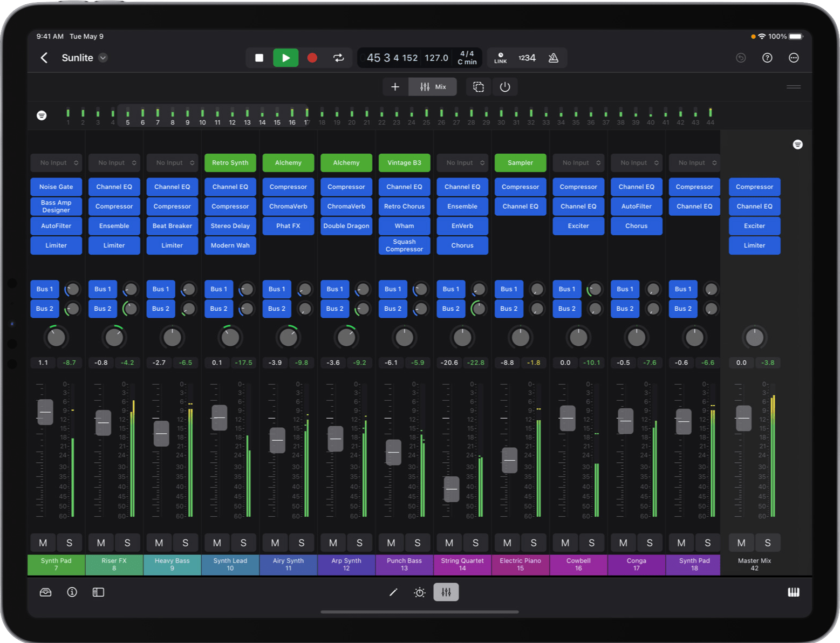Open the No Input selector on Cowbell
The image size is (840, 643).
tap(578, 163)
